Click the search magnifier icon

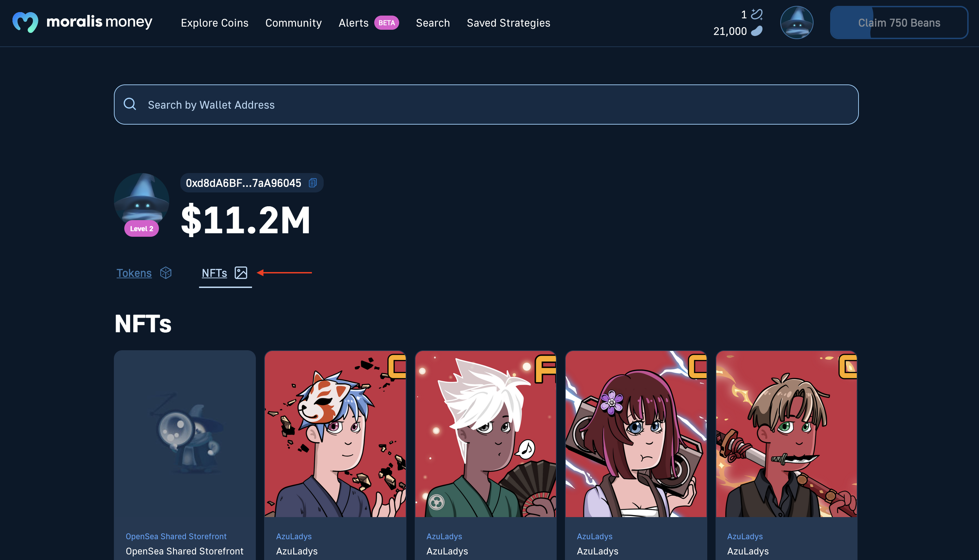[130, 104]
